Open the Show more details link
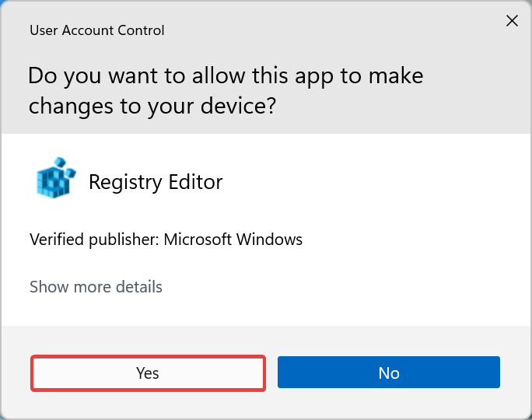532x420 pixels. [x=96, y=287]
